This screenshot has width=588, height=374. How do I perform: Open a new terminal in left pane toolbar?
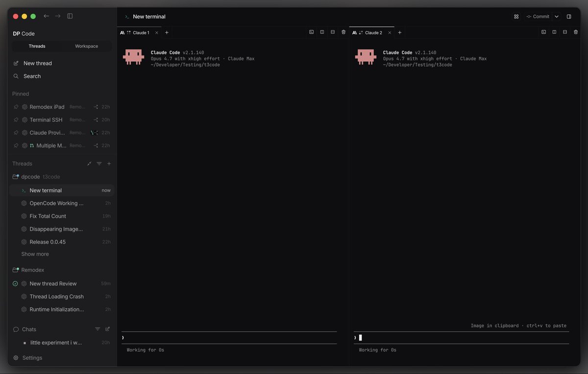click(x=311, y=32)
